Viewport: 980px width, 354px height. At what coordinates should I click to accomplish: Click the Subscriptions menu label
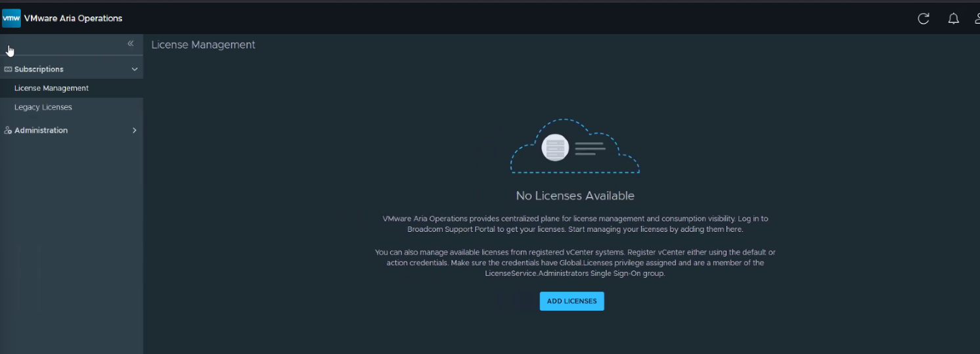click(x=39, y=69)
